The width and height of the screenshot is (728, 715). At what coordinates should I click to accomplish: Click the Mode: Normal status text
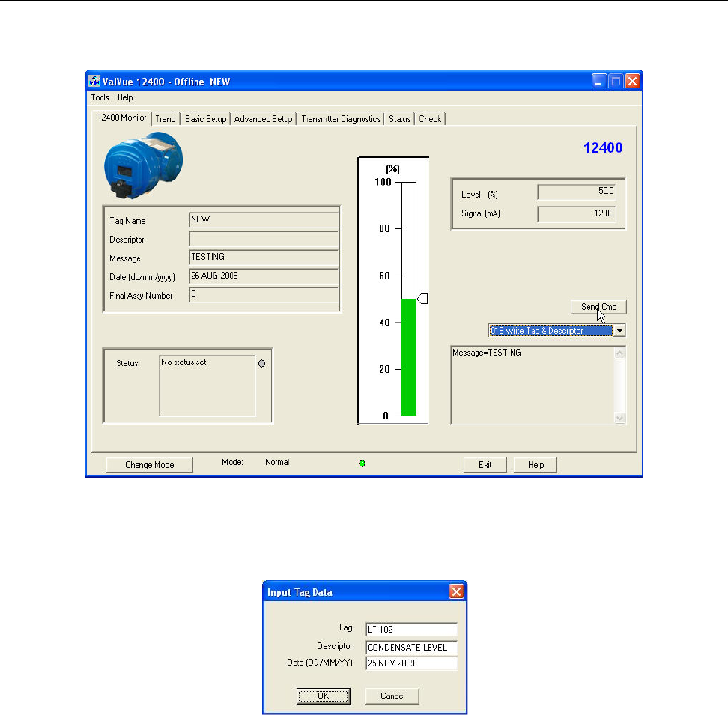click(x=255, y=462)
